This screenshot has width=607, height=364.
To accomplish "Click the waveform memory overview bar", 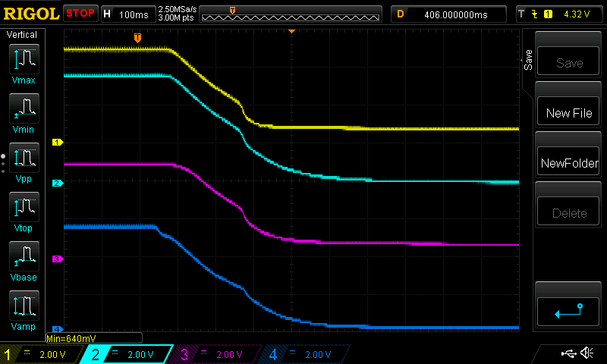I will click(291, 17).
